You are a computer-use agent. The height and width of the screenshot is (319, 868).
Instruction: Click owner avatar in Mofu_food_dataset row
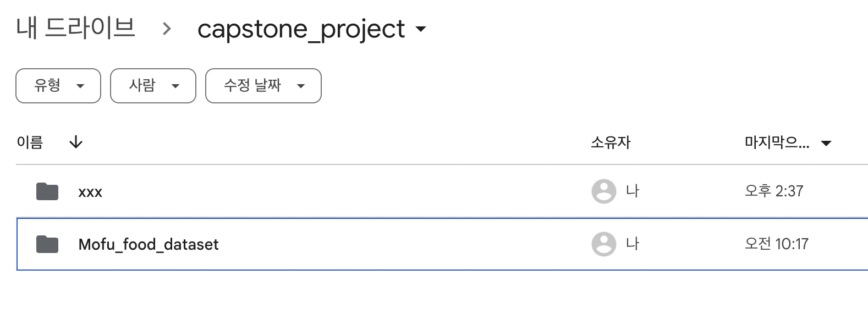coord(603,244)
